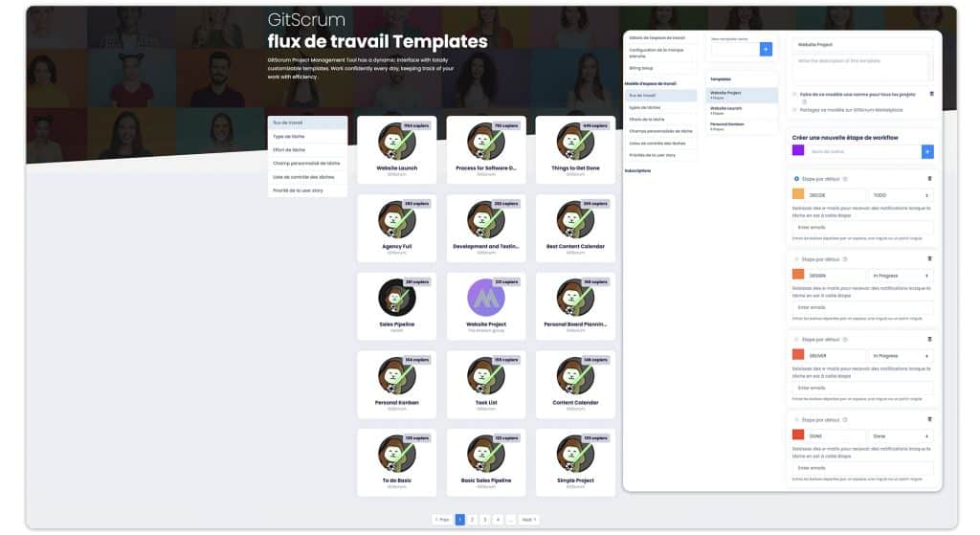980x535 pixels.
Task: Select the Basic Sales Pipeline card avatar
Action: 485,454
